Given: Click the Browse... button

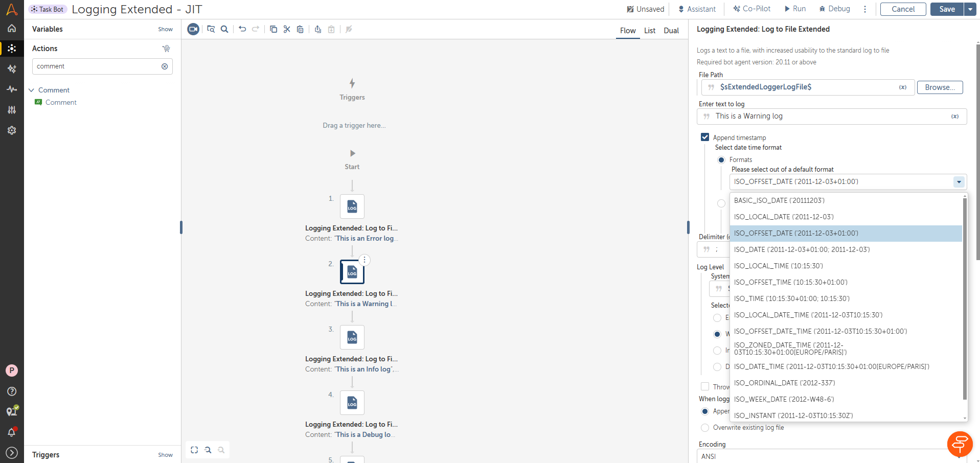Looking at the screenshot, I should click(x=940, y=87).
